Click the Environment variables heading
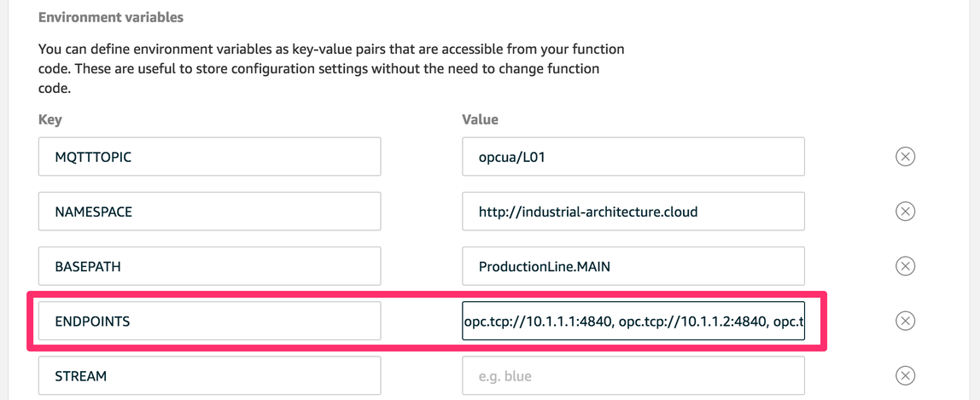Viewport: 980px width, 400px height. pyautogui.click(x=111, y=17)
